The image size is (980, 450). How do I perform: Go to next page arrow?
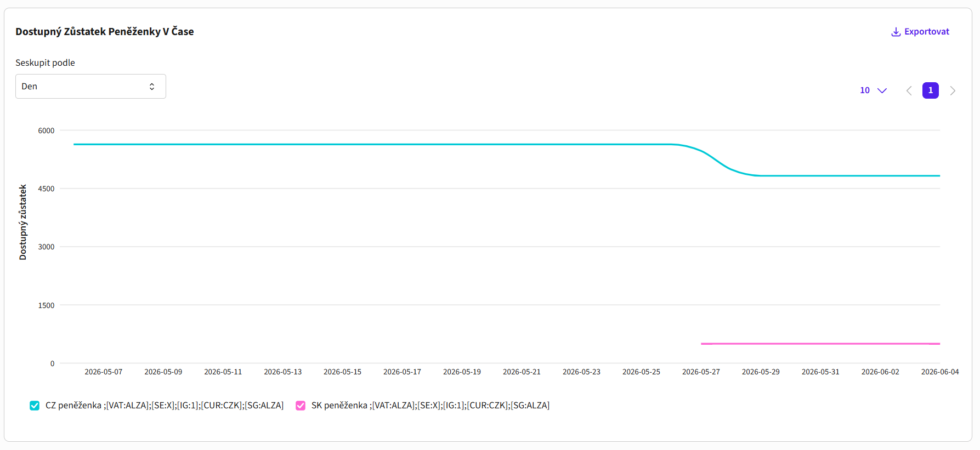[953, 90]
